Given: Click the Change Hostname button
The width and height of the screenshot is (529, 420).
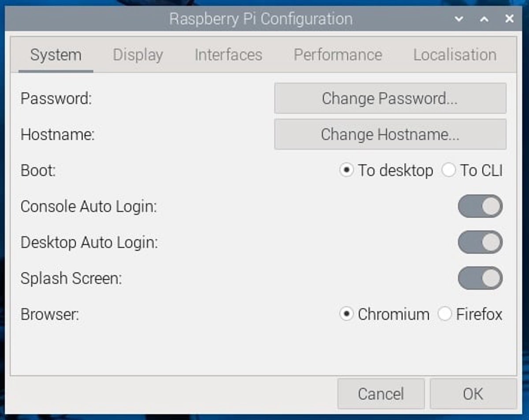Looking at the screenshot, I should (390, 134).
